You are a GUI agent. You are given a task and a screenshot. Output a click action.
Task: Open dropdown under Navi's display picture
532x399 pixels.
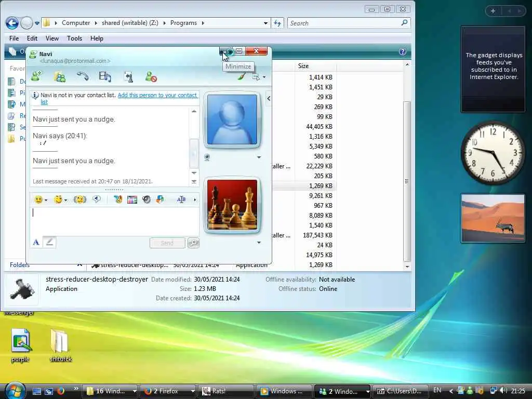[259, 157]
